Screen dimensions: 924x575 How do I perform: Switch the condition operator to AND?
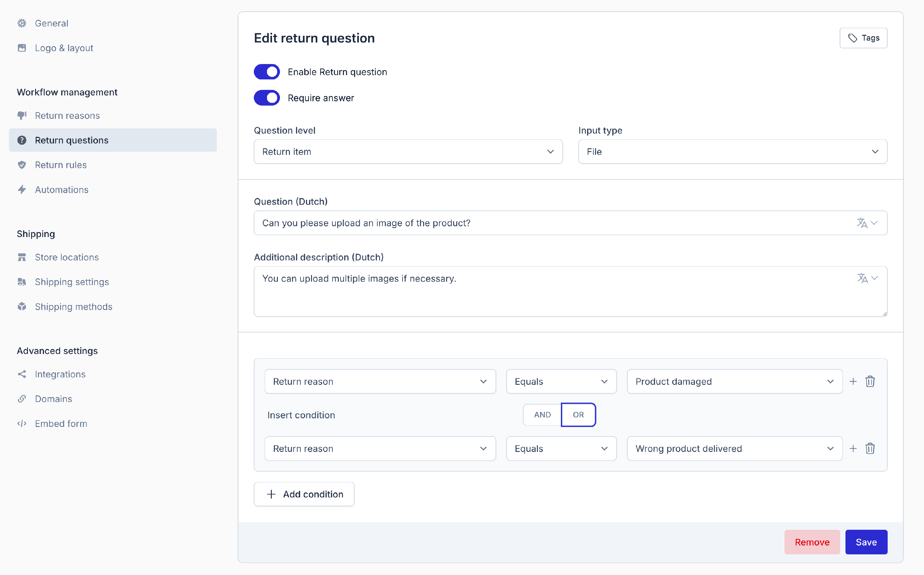coord(542,415)
